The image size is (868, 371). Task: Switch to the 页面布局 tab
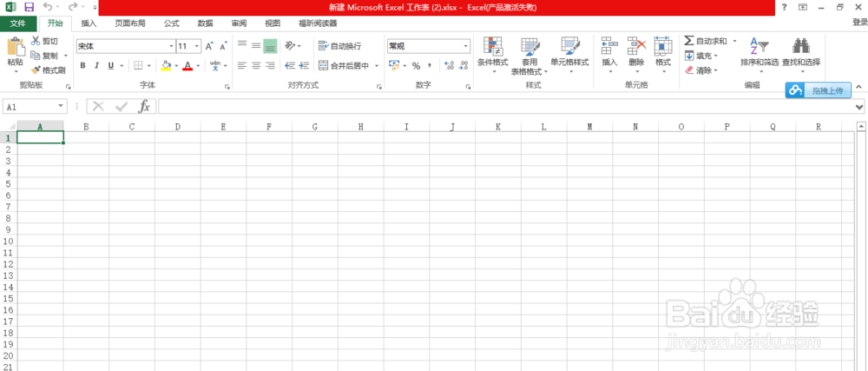point(130,23)
